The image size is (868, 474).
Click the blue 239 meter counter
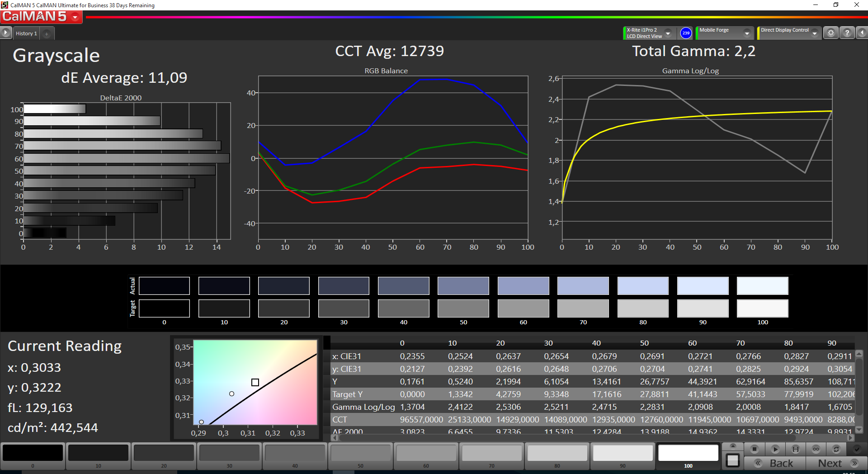click(686, 33)
